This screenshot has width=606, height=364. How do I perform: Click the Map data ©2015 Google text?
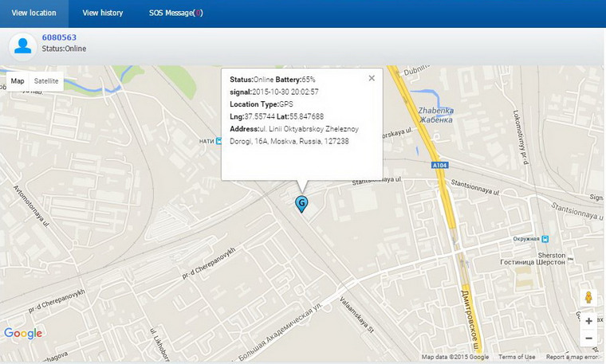[454, 357]
